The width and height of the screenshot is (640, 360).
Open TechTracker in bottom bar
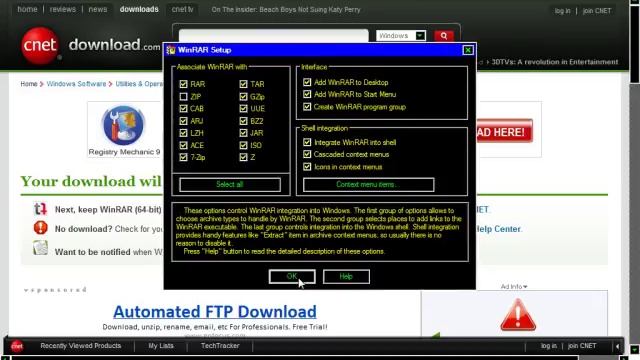[x=220, y=346]
